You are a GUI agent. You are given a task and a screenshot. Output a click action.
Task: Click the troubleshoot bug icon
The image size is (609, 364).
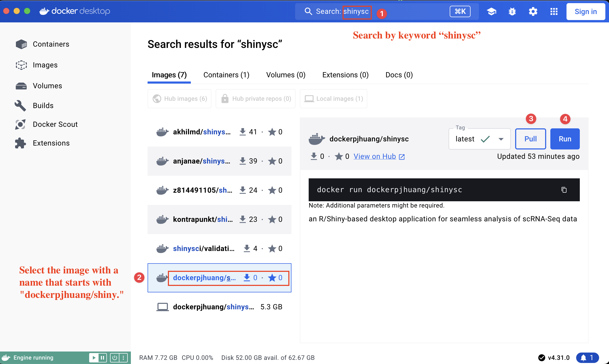pyautogui.click(x=512, y=11)
